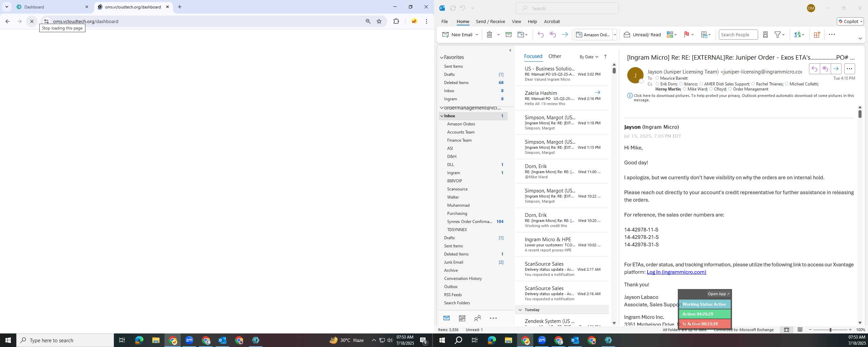Viewport: 868px width, 347px height.
Task: Stop loading the page in Chrome
Action: (x=32, y=21)
